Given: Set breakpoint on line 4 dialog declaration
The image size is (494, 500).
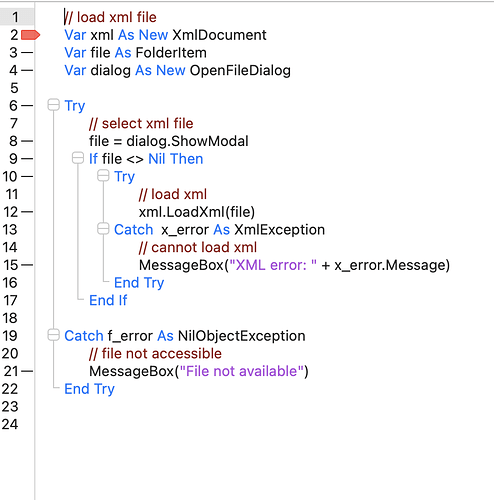Looking at the screenshot, I should point(27,70).
